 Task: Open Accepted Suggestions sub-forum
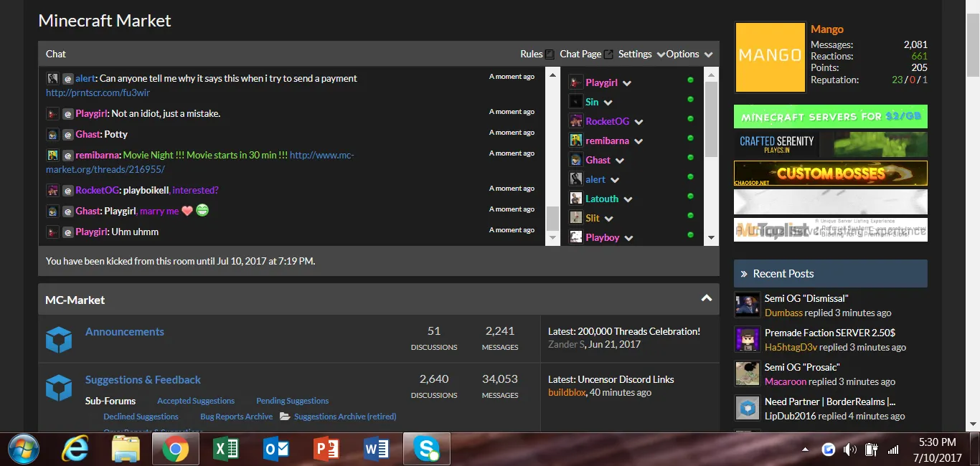click(196, 401)
